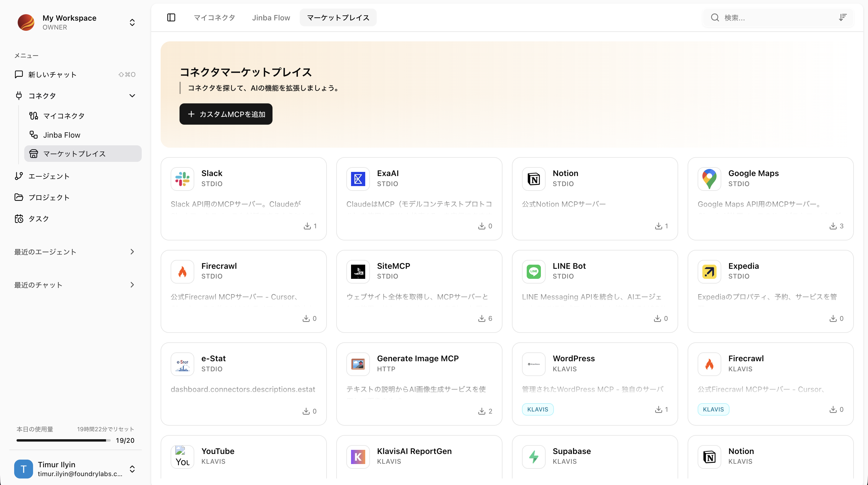Switch to the Jinba Flow top tab

pos(271,17)
